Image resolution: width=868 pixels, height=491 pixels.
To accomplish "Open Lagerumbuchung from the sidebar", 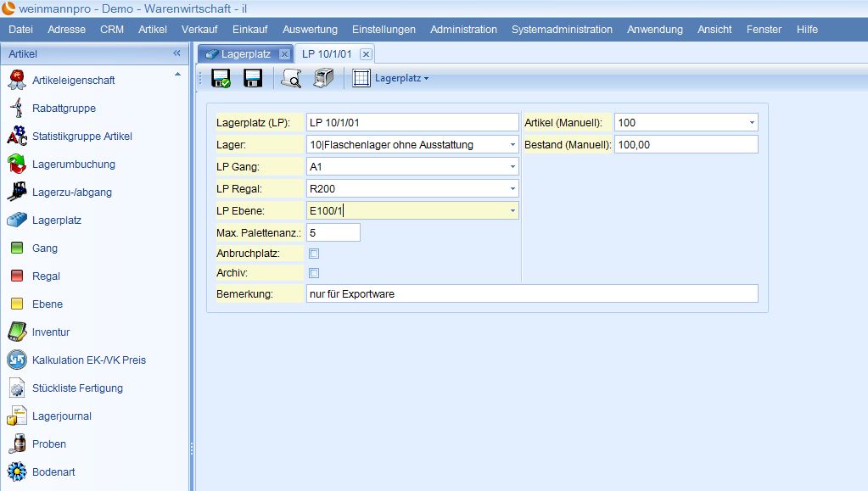I will point(74,165).
